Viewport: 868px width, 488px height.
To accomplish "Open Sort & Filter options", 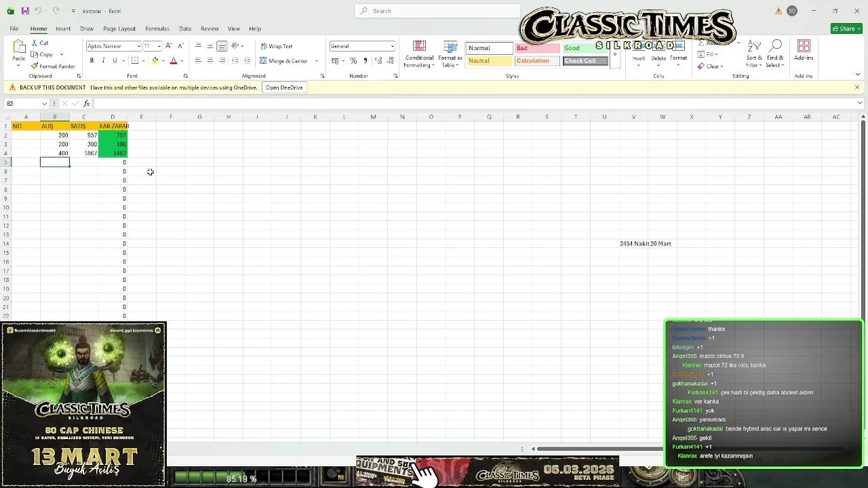I will [754, 54].
